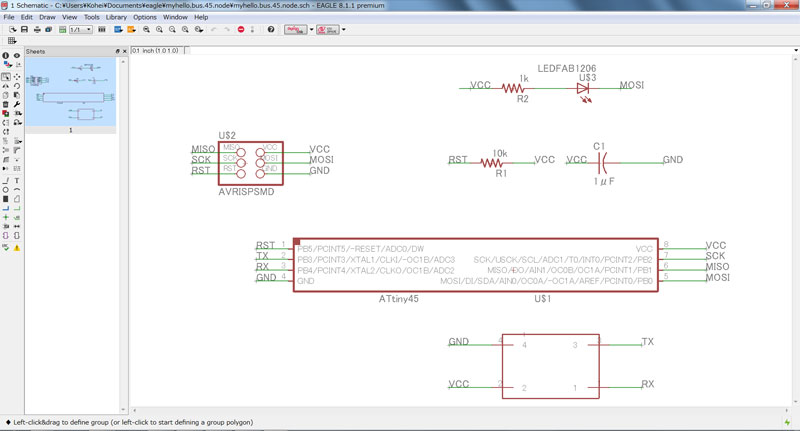Open the Errors warning triangle tool
This screenshot has width=800, height=431.
(17, 248)
